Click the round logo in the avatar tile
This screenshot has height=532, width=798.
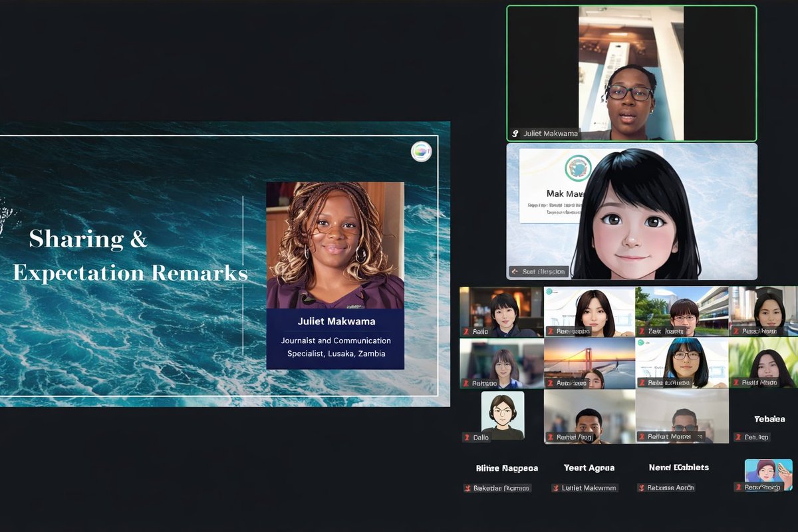tap(578, 168)
